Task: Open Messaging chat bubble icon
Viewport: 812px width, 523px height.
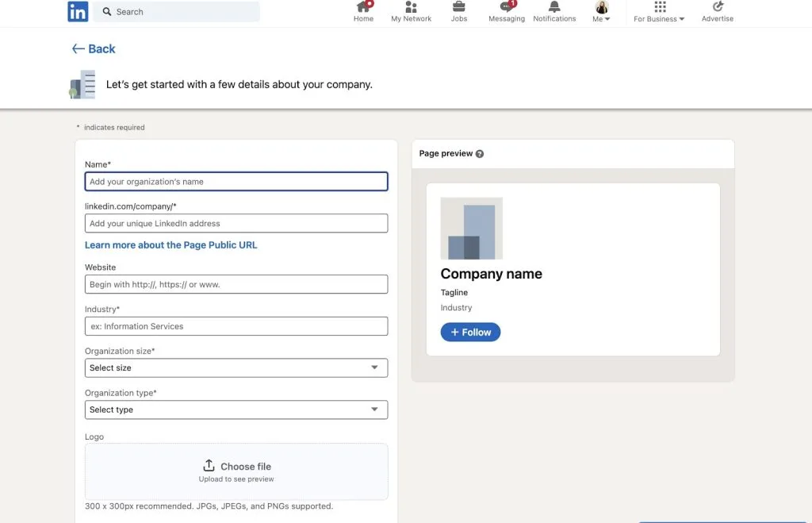Action: pyautogui.click(x=507, y=6)
